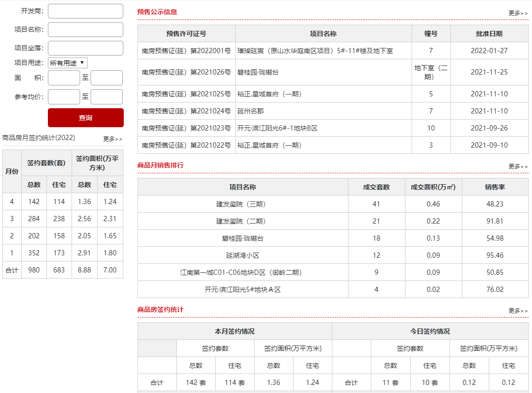Click the minimum 参考均价 input box
This screenshot has height=393, width=532.
point(64,97)
